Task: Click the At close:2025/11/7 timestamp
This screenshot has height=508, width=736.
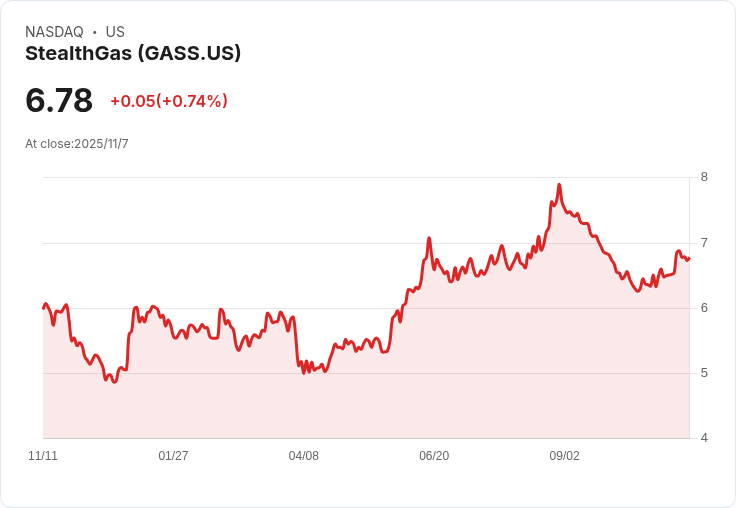Action: click(x=77, y=144)
